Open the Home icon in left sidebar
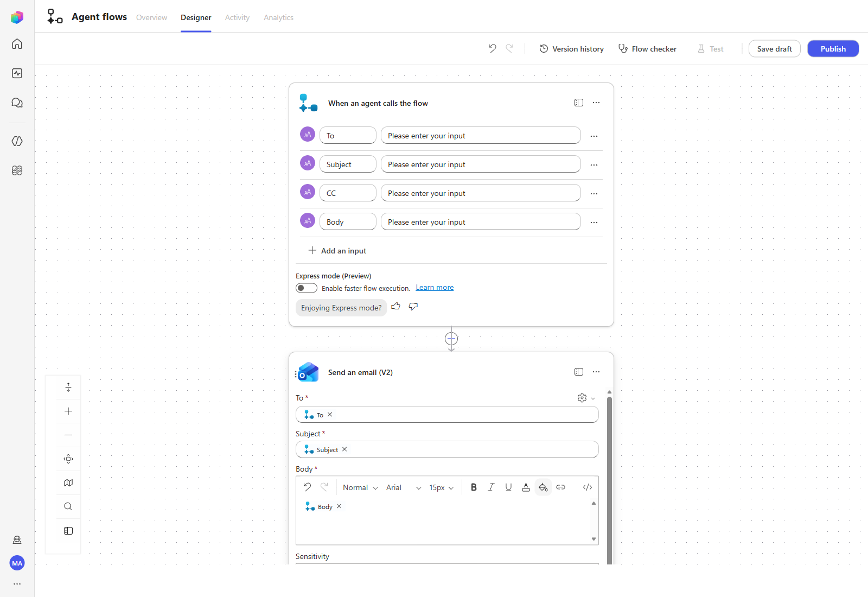Image resolution: width=868 pixels, height=597 pixels. pos(17,44)
